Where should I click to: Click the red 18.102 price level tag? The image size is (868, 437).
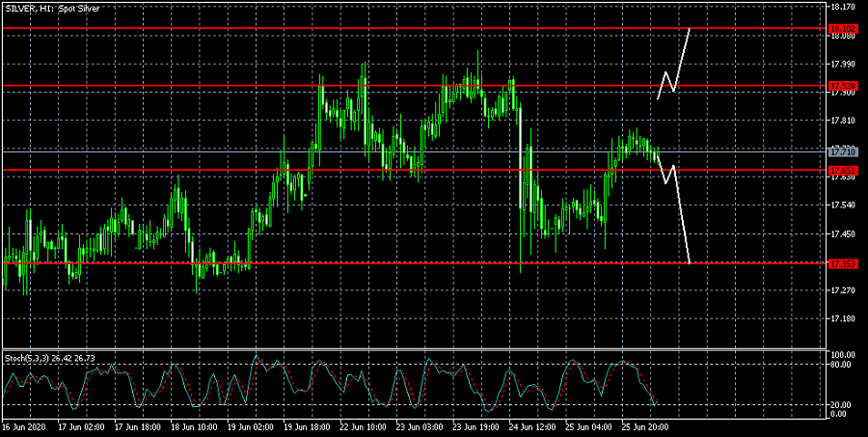[843, 29]
